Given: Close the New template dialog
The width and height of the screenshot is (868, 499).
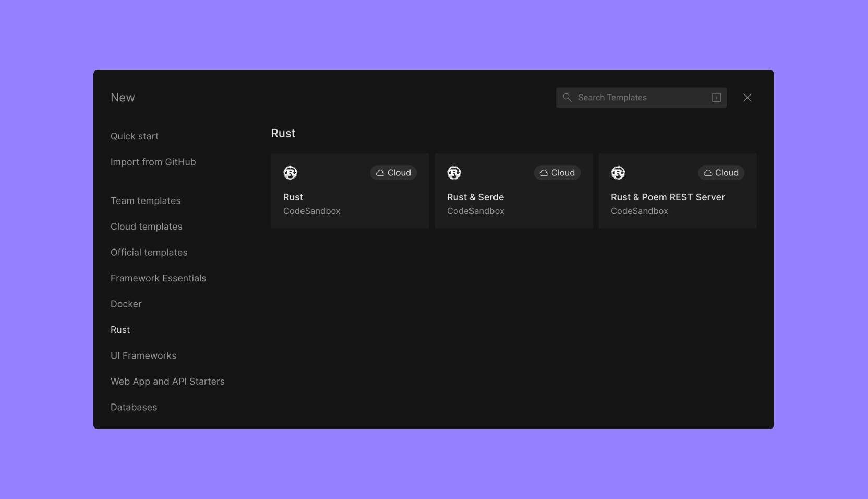Looking at the screenshot, I should (x=747, y=98).
